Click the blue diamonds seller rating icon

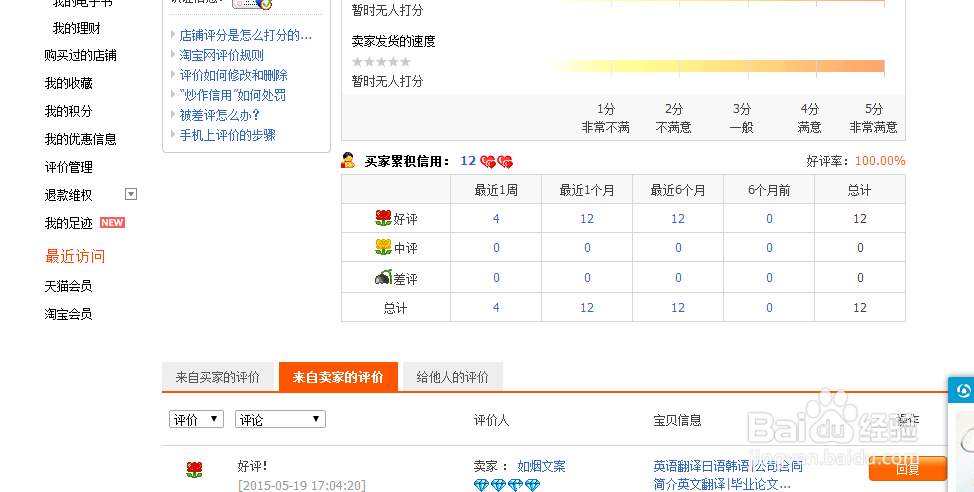coord(507,485)
